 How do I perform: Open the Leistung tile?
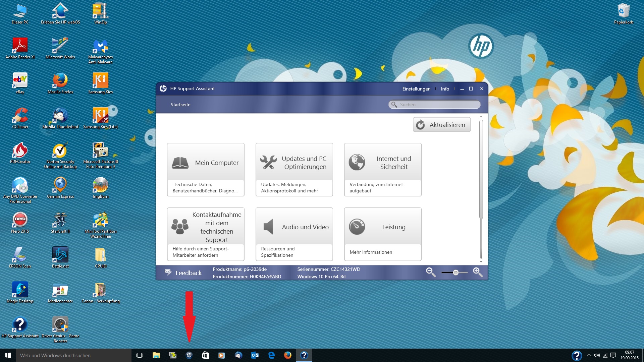point(383,234)
